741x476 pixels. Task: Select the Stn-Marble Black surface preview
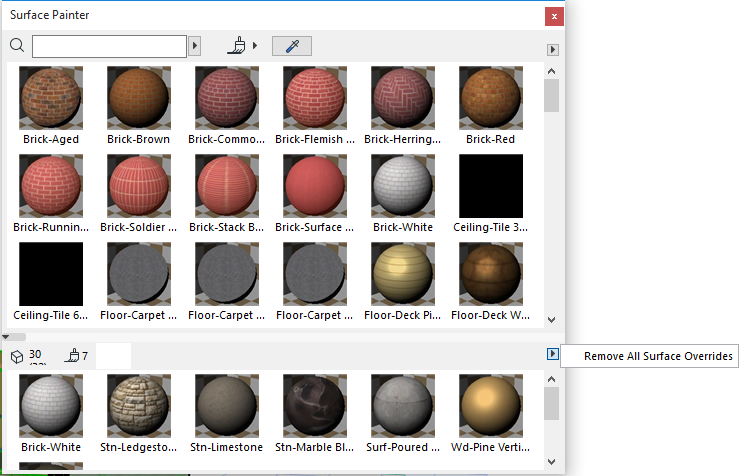tap(315, 406)
